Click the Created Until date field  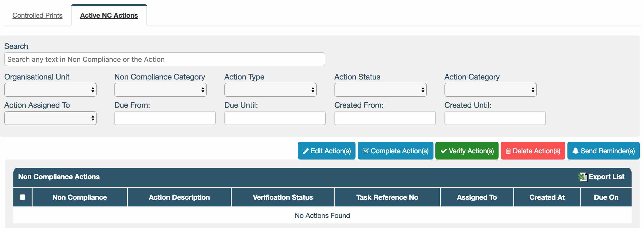point(495,118)
